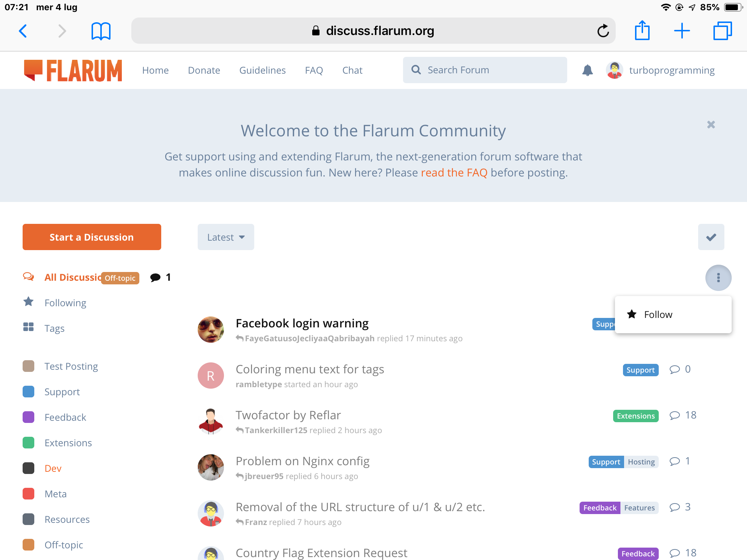
Task: Click the Mark All as Read checkmark
Action: [x=711, y=237]
